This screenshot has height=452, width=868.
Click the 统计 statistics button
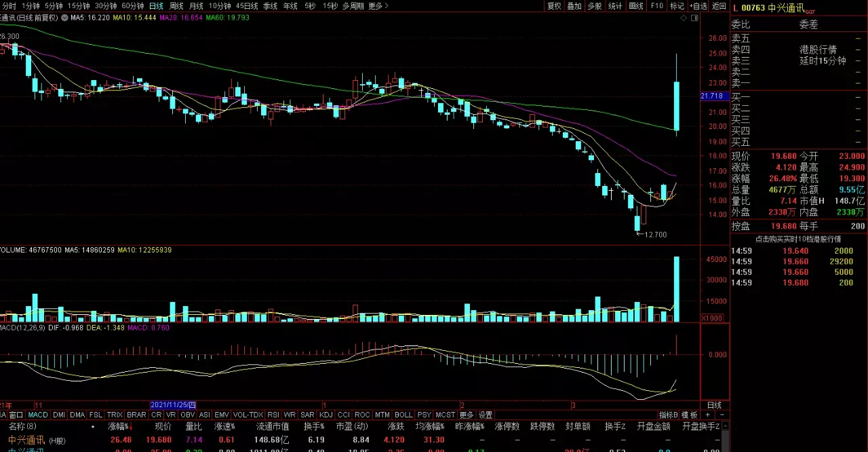tap(615, 6)
